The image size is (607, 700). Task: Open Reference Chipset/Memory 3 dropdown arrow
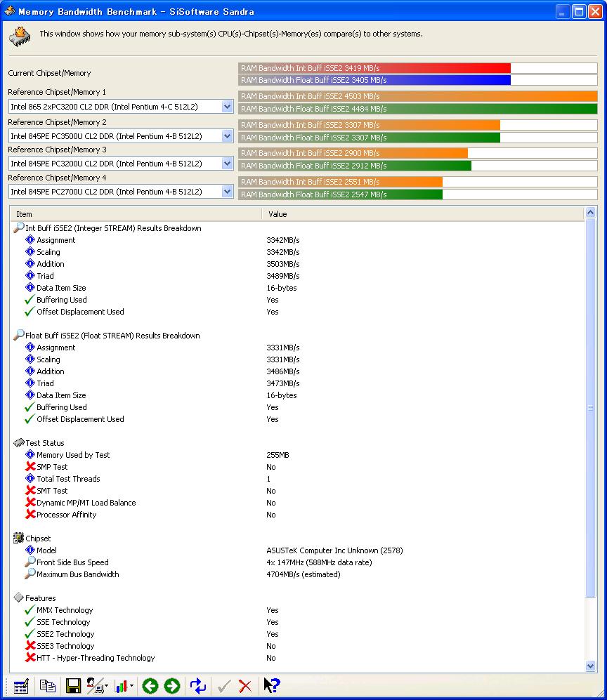tap(227, 164)
